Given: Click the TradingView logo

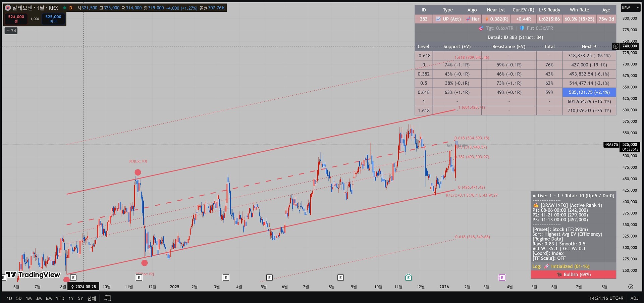Looking at the screenshot, I should coord(33,275).
